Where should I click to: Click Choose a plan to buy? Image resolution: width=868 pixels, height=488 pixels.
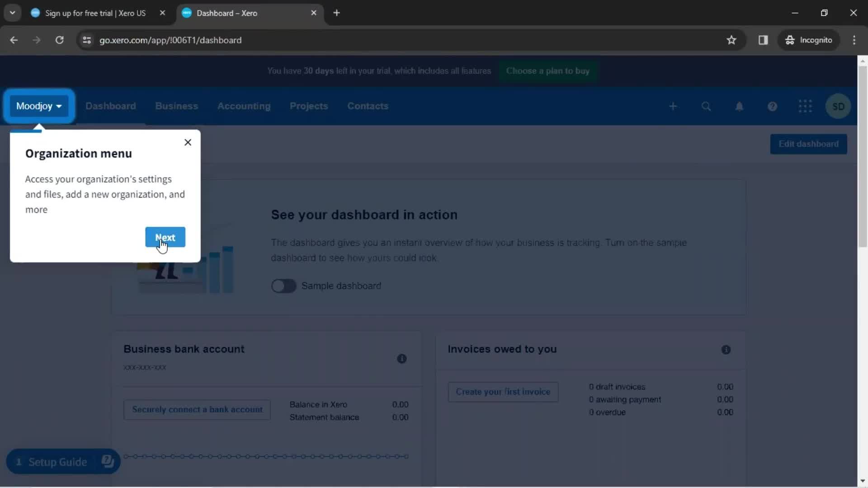coord(547,71)
